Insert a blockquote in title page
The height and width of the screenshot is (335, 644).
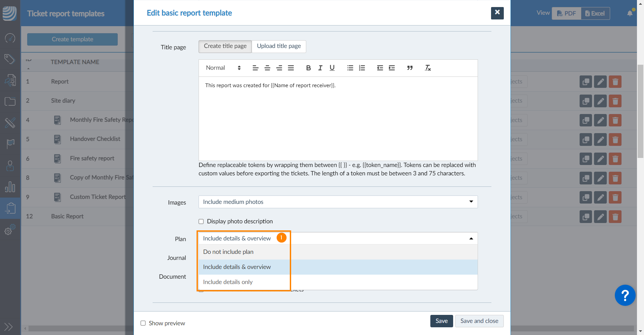(x=410, y=68)
